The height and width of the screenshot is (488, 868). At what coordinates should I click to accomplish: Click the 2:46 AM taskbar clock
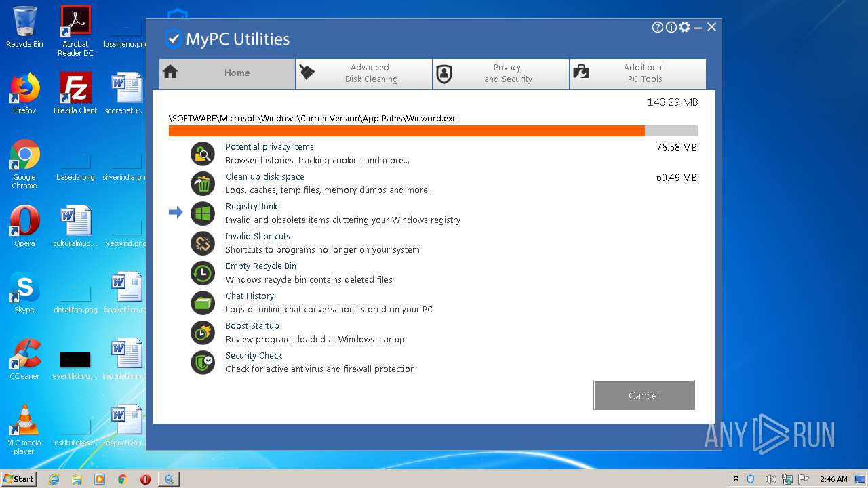click(833, 479)
